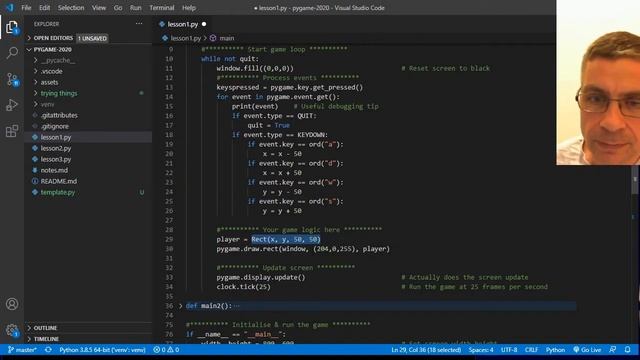Unfold the collapsed def main2 function
The image size is (640, 360).
180,306
